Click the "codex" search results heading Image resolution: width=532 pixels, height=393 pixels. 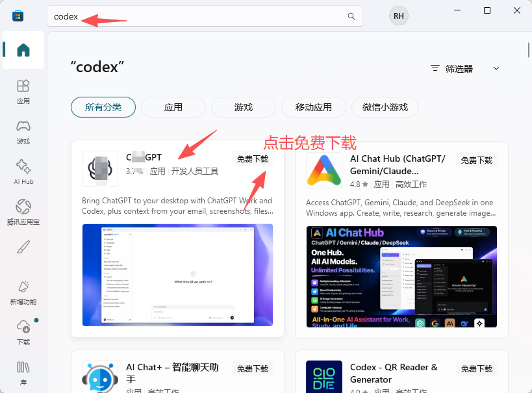[x=97, y=67]
